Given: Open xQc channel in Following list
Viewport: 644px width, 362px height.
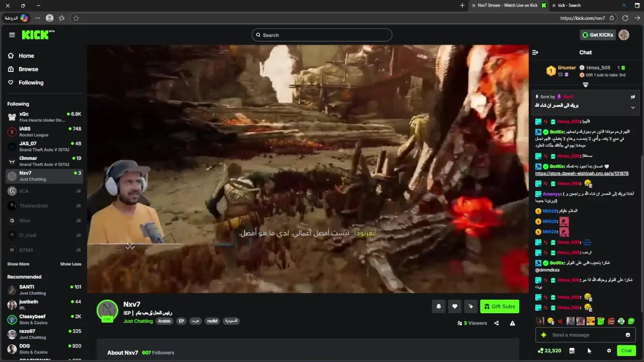Looking at the screenshot, I should coord(44,117).
